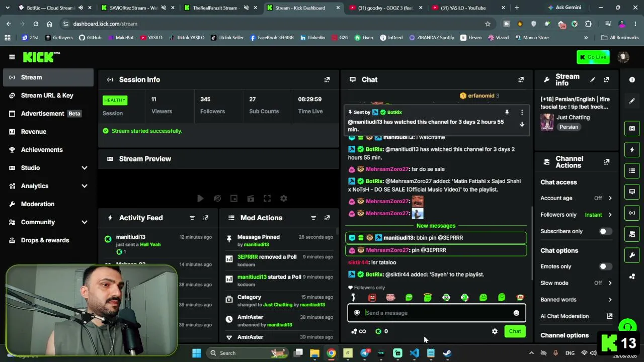Open the emoji picker in the message box

[516, 313]
